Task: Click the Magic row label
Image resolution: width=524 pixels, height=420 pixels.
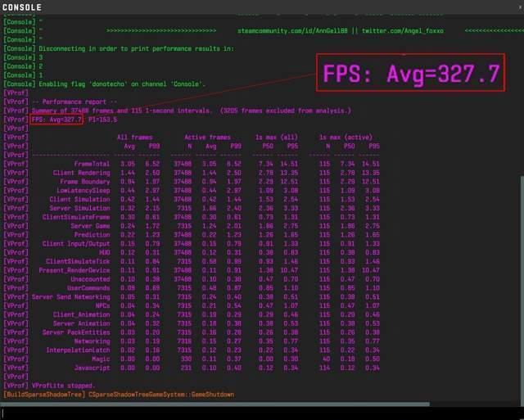Action: pyautogui.click(x=101, y=359)
